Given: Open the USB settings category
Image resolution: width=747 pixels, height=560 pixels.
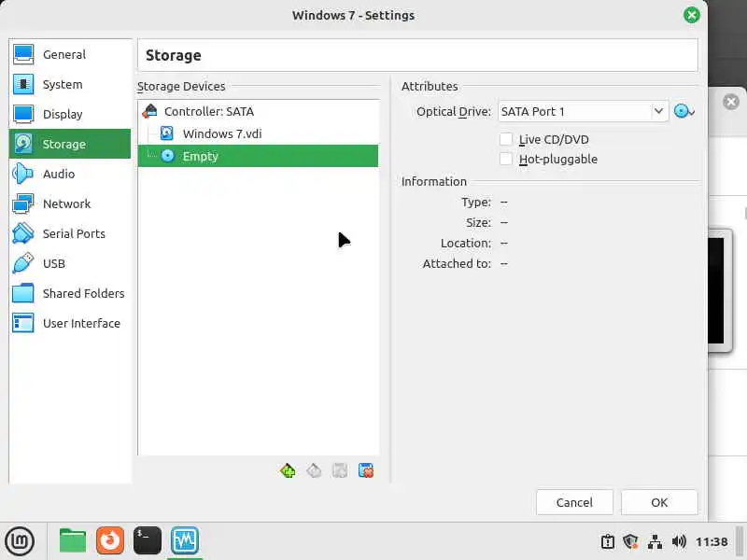Looking at the screenshot, I should (69, 263).
